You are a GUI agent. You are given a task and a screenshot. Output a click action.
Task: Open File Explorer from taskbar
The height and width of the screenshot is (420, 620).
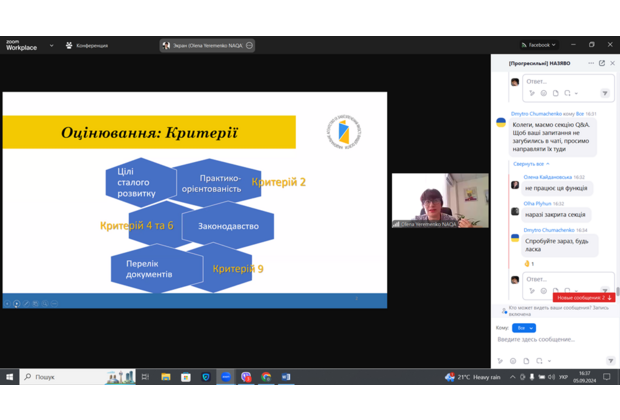click(166, 377)
